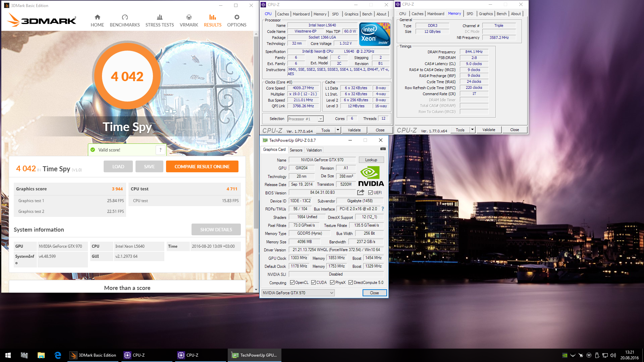Click Compare Result Online button

202,167
